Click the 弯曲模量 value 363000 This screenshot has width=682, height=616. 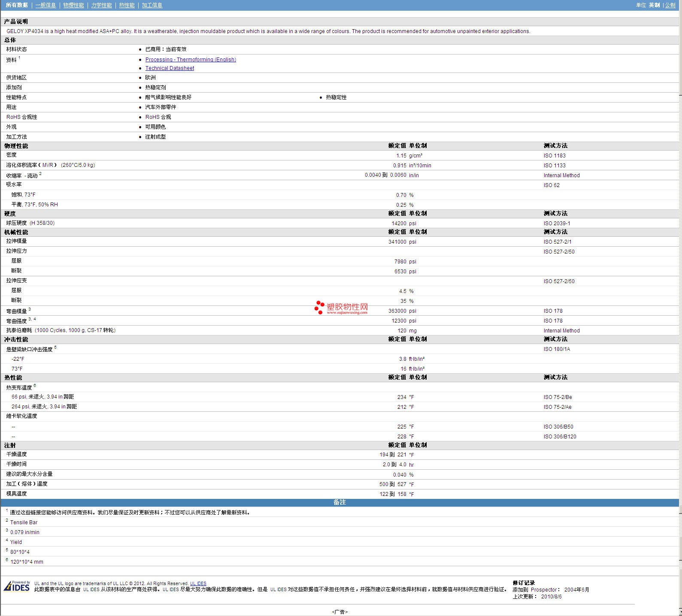click(x=397, y=311)
